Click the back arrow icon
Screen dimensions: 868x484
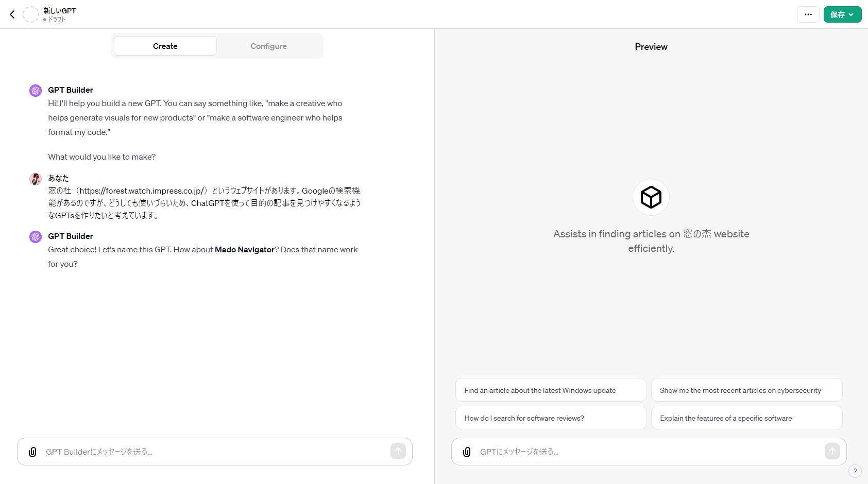tap(12, 14)
